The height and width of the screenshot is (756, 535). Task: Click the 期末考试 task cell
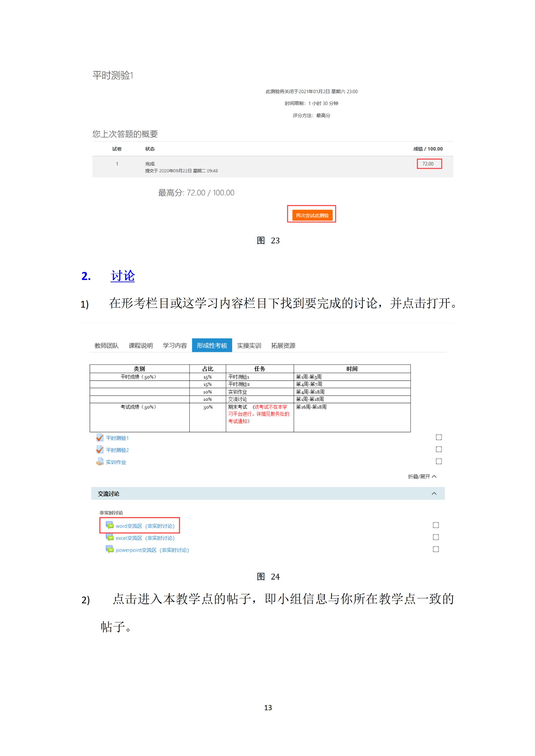pyautogui.click(x=260, y=417)
